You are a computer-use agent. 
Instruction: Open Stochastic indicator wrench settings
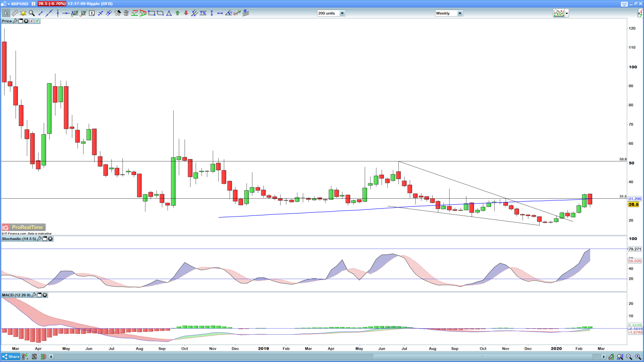[x=39, y=239]
